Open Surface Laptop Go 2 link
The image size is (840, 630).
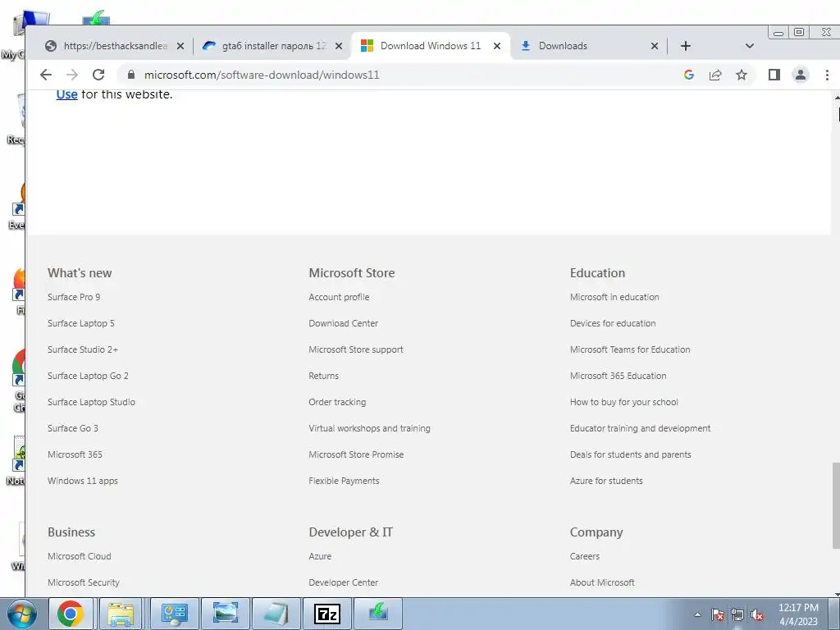pos(88,376)
